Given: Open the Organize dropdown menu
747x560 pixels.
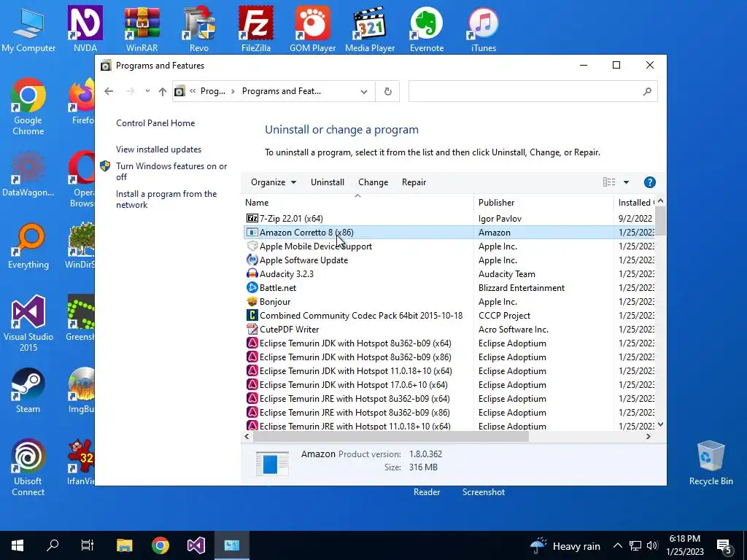Looking at the screenshot, I should click(x=274, y=182).
